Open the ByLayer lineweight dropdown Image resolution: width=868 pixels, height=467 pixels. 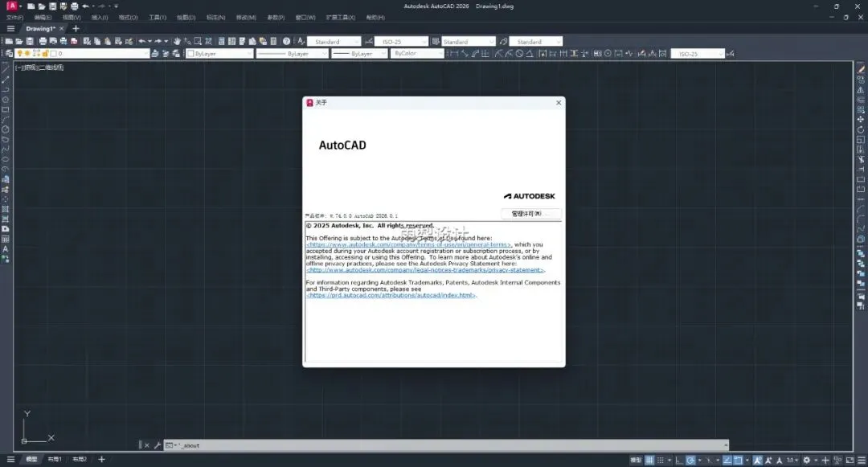coord(359,54)
